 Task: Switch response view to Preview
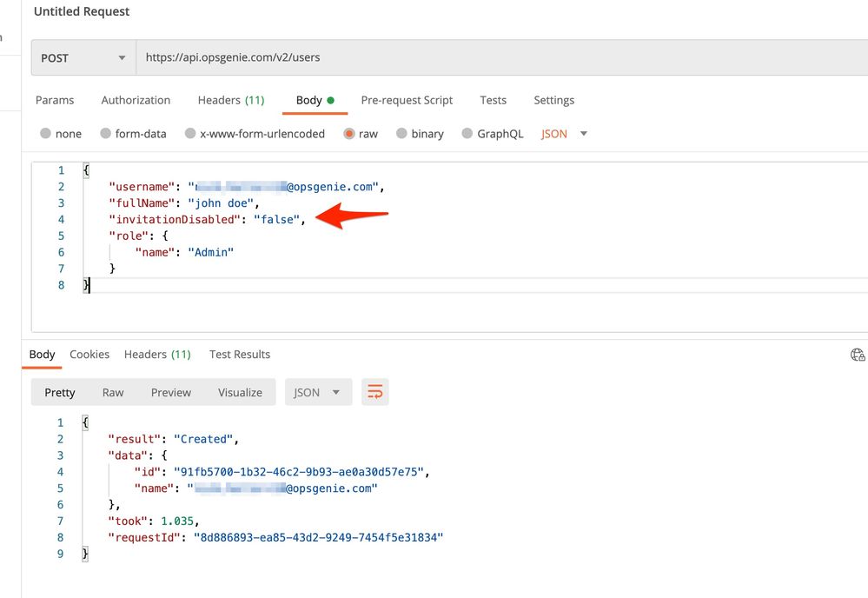[x=171, y=392]
